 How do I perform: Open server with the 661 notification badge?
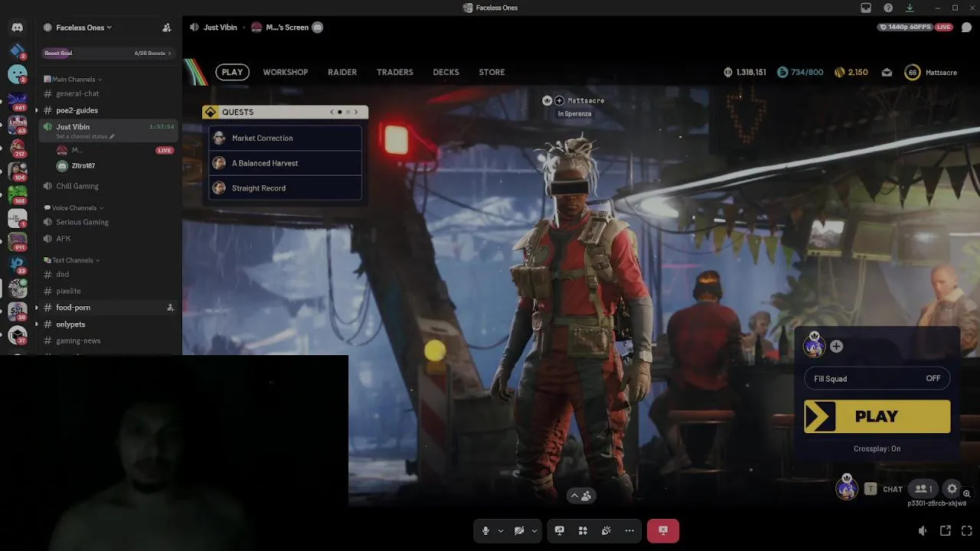click(17, 100)
